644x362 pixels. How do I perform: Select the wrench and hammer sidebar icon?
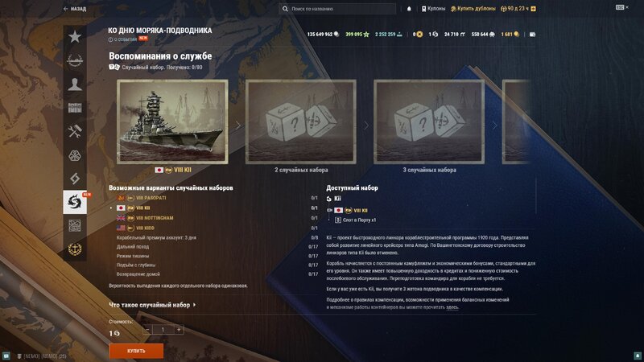75,131
